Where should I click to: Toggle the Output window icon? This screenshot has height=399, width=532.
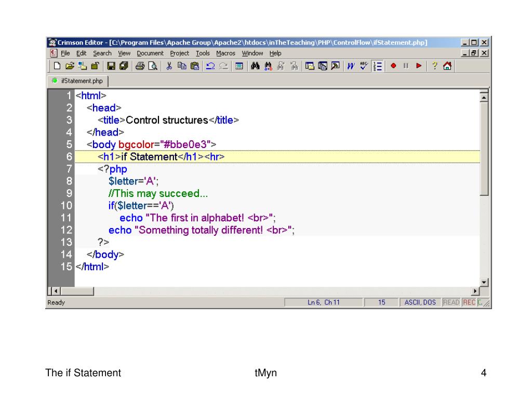click(335, 66)
